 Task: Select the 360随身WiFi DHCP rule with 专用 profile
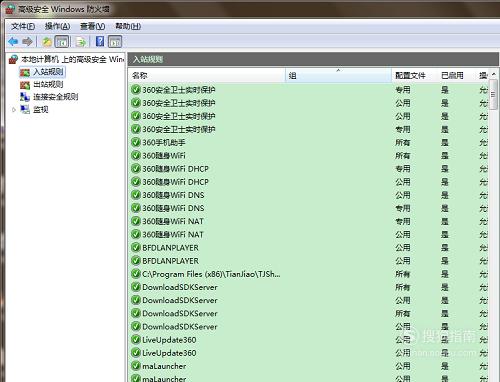pyautogui.click(x=309, y=169)
